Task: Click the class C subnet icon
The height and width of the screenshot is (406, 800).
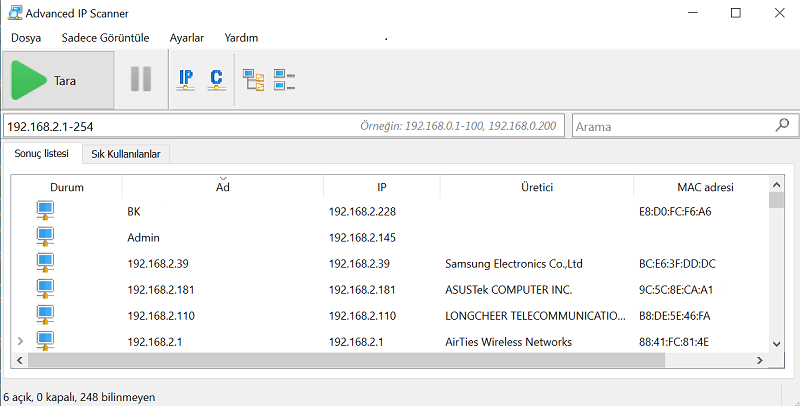Action: (x=216, y=80)
